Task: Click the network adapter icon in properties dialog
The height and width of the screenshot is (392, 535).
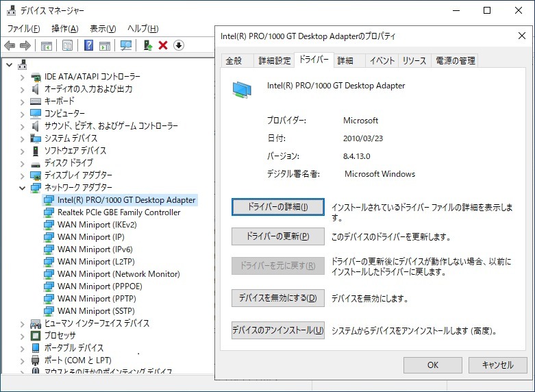Action: [242, 90]
